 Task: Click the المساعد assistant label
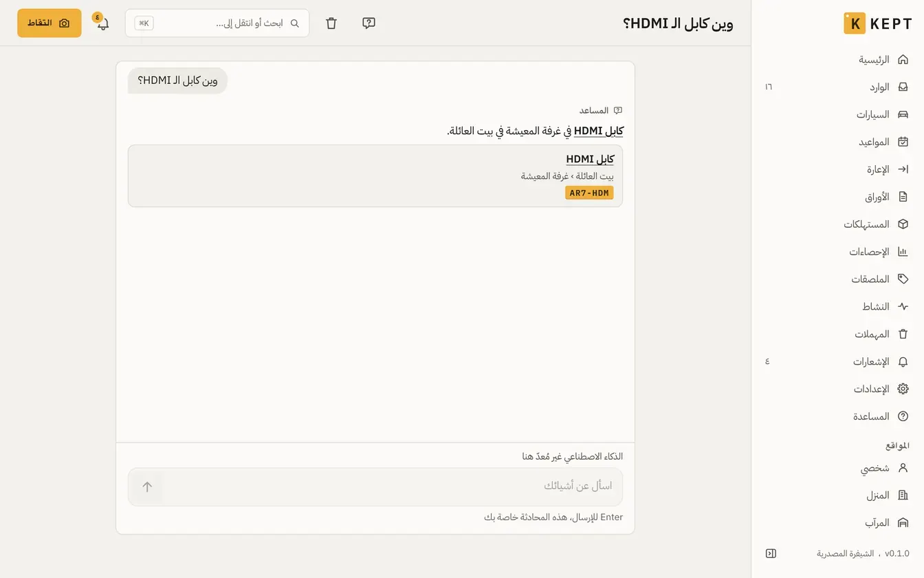pos(594,111)
